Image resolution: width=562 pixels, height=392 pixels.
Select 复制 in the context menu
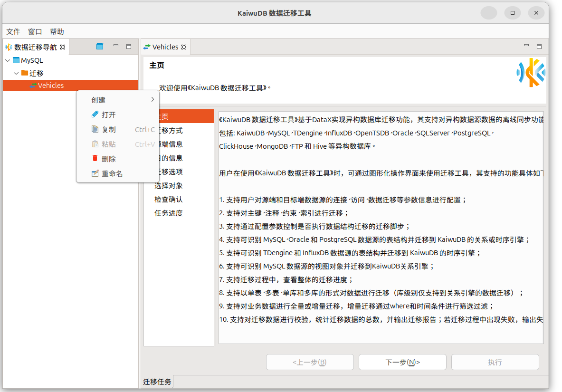click(x=108, y=129)
